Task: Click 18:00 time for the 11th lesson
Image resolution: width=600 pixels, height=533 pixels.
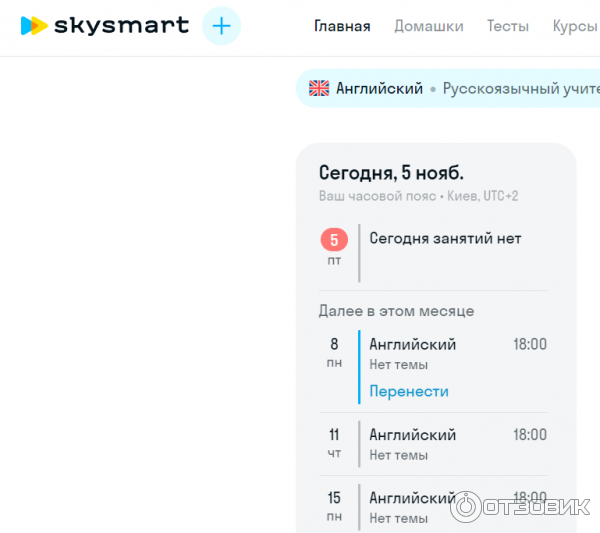Action: point(530,435)
